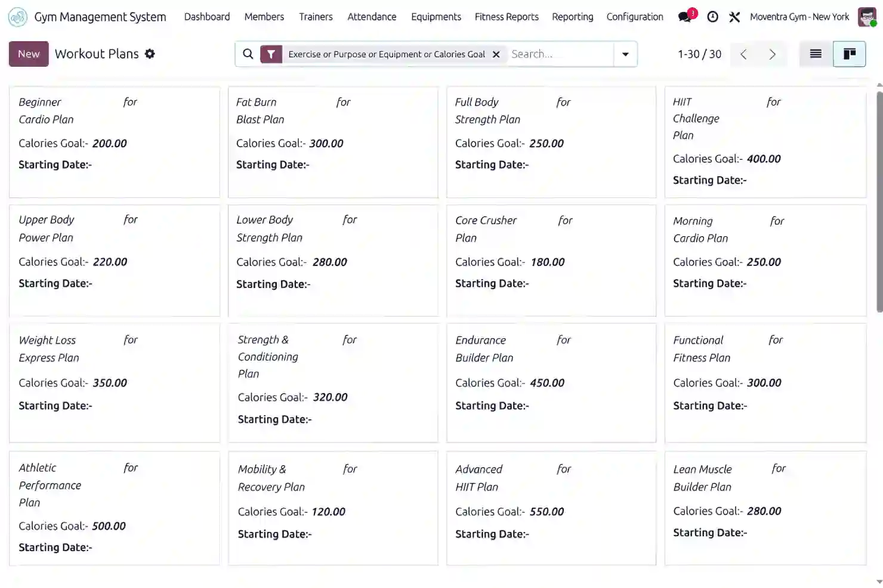The height and width of the screenshot is (588, 883).
Task: Open the Reporting menu
Action: tap(573, 17)
